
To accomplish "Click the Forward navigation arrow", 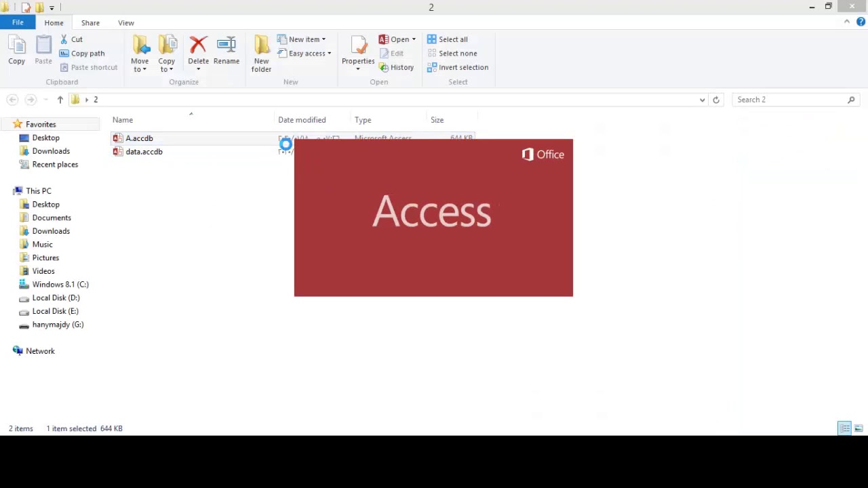I will point(31,100).
